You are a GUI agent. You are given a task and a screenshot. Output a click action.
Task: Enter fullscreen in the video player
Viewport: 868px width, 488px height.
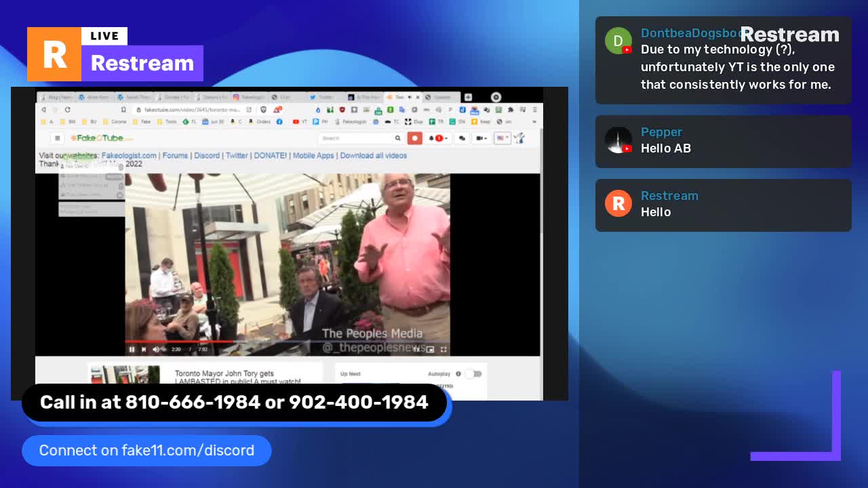point(443,350)
